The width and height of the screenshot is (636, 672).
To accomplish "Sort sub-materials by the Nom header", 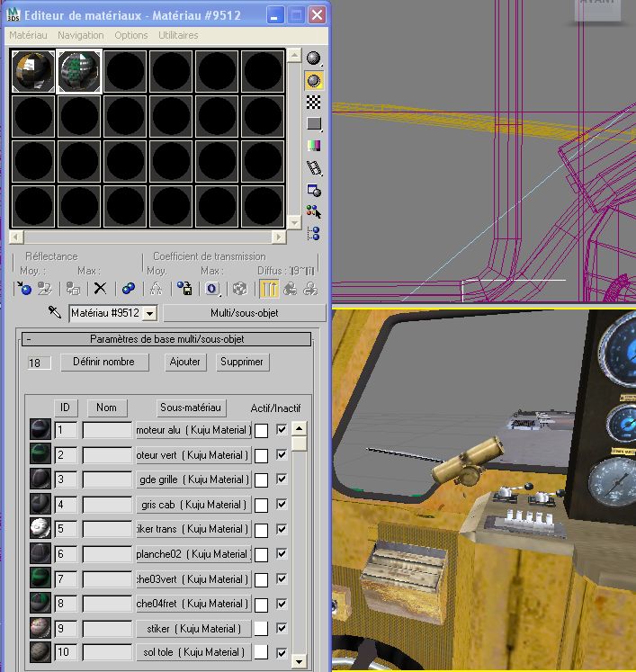I will pyautogui.click(x=107, y=408).
